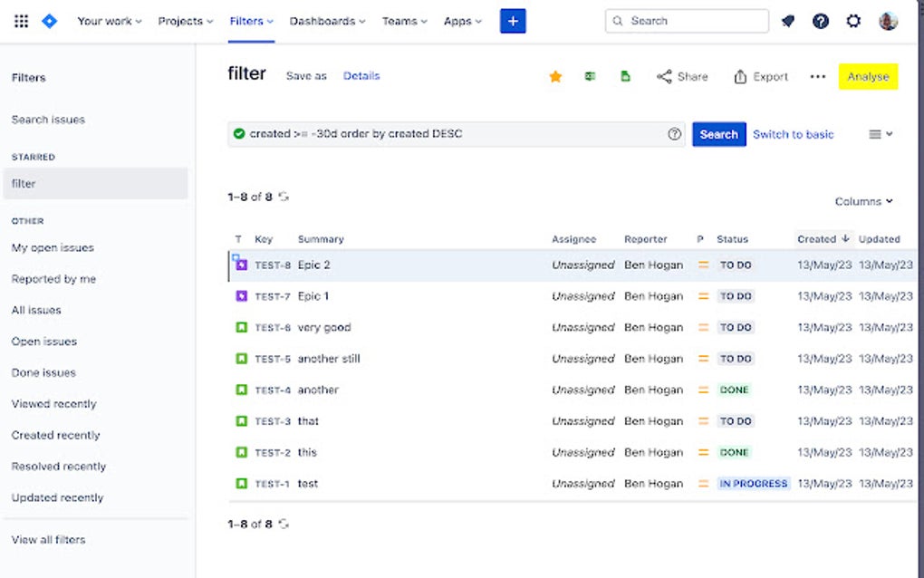The height and width of the screenshot is (578, 924).
Task: Click the Export icon
Action: [760, 76]
